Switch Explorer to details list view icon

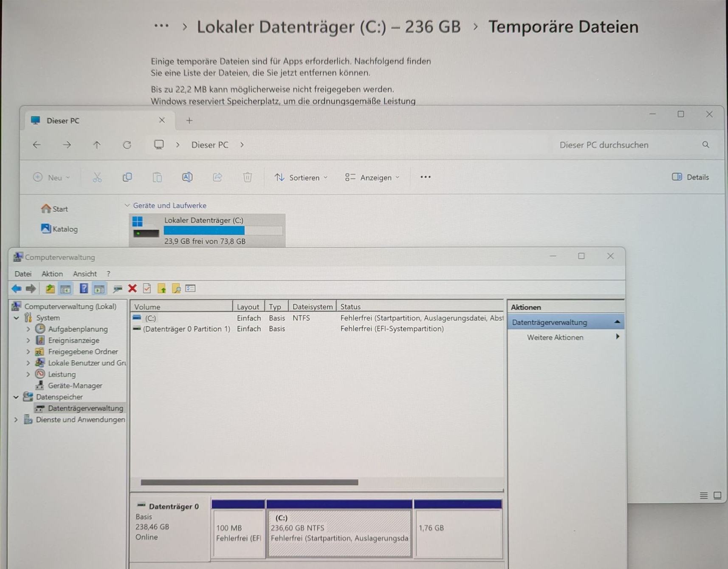704,495
